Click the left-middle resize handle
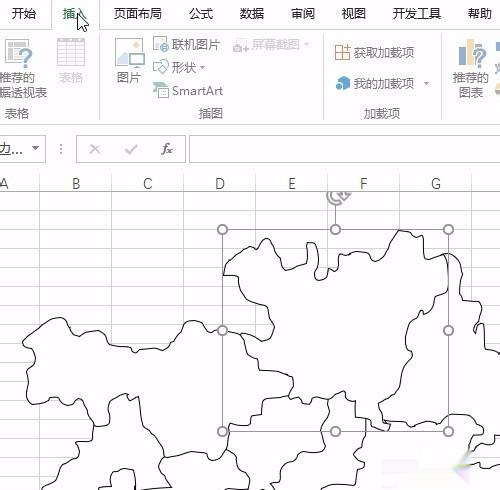The width and height of the screenshot is (500, 490). click(222, 330)
